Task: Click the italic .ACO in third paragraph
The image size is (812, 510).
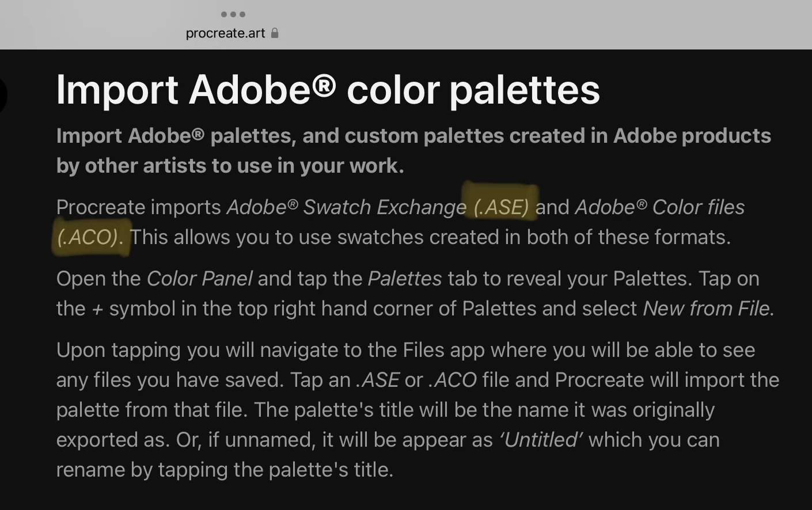Action: (453, 380)
